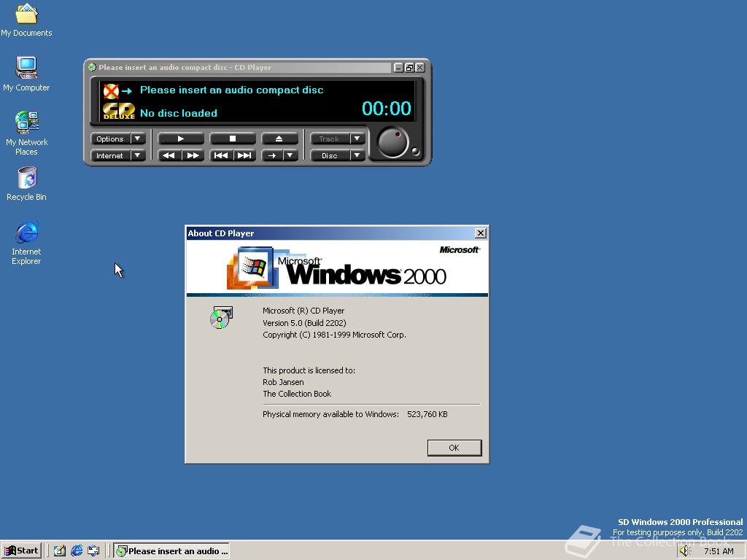Click the crossed-out disc status icon

(111, 91)
